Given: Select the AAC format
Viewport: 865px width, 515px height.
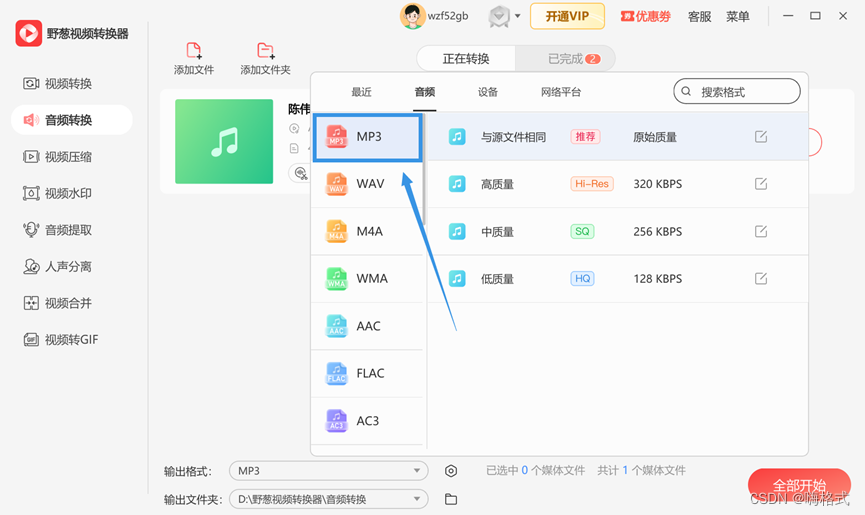Looking at the screenshot, I should [x=367, y=326].
